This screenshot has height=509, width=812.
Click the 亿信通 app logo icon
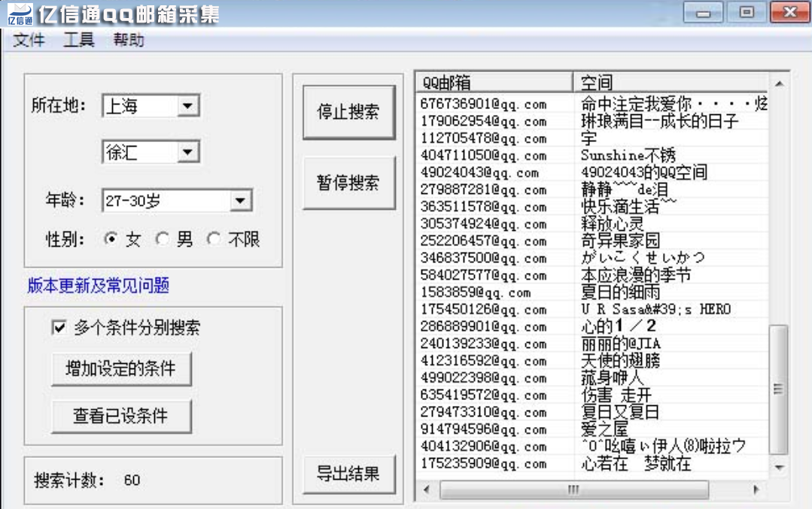click(x=20, y=13)
